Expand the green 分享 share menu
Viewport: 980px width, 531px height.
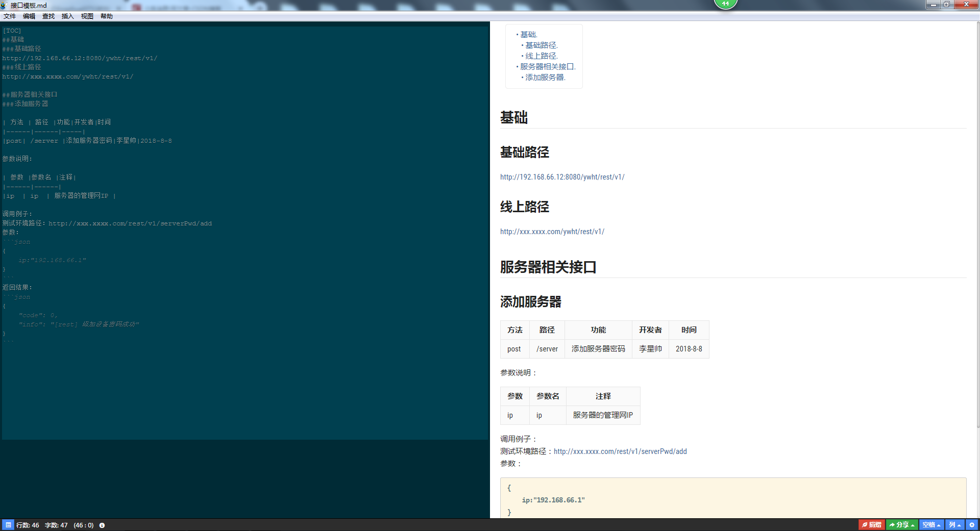pyautogui.click(x=902, y=525)
